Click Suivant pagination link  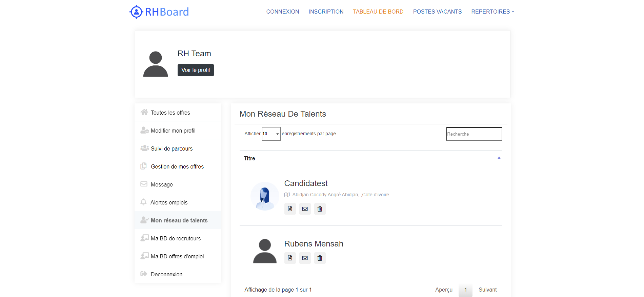tap(487, 290)
